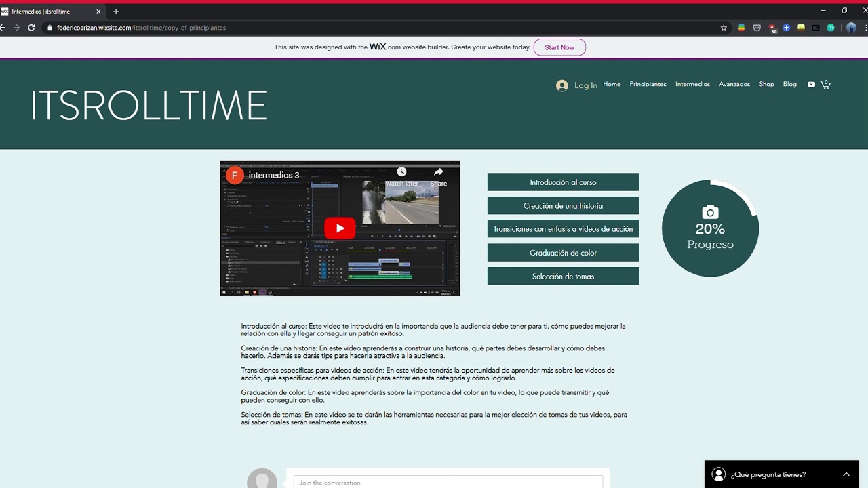Click the Graduación de color button
868x488 pixels.
pos(563,253)
